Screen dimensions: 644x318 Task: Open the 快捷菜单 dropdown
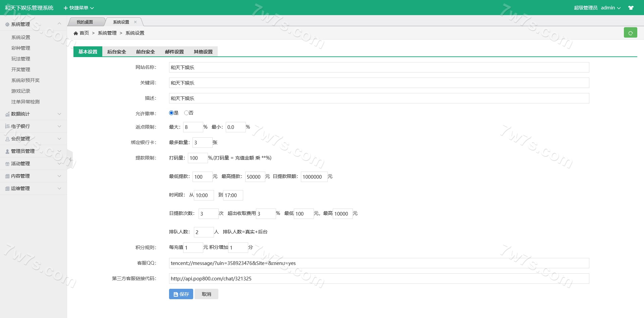click(x=79, y=8)
